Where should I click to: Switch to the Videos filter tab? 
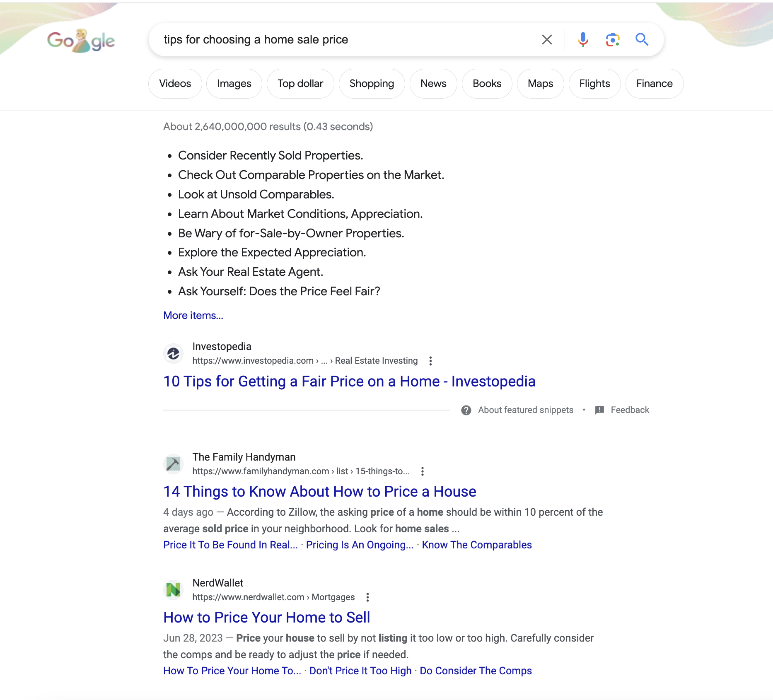click(175, 84)
